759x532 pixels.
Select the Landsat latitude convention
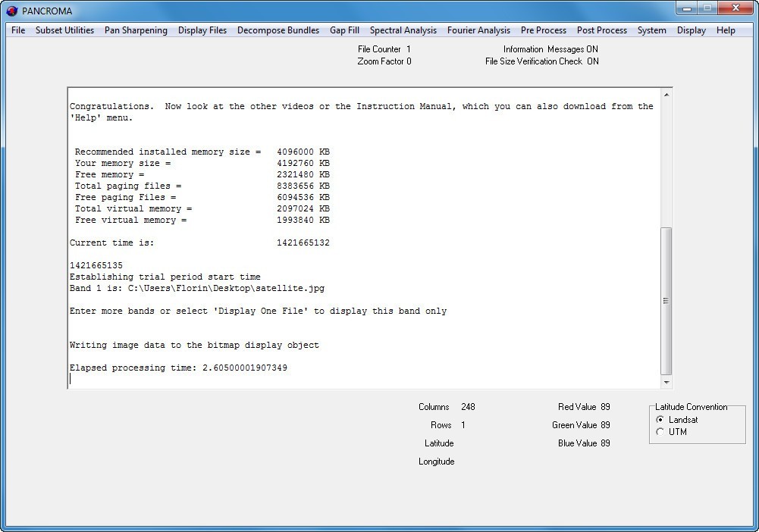pyautogui.click(x=659, y=419)
